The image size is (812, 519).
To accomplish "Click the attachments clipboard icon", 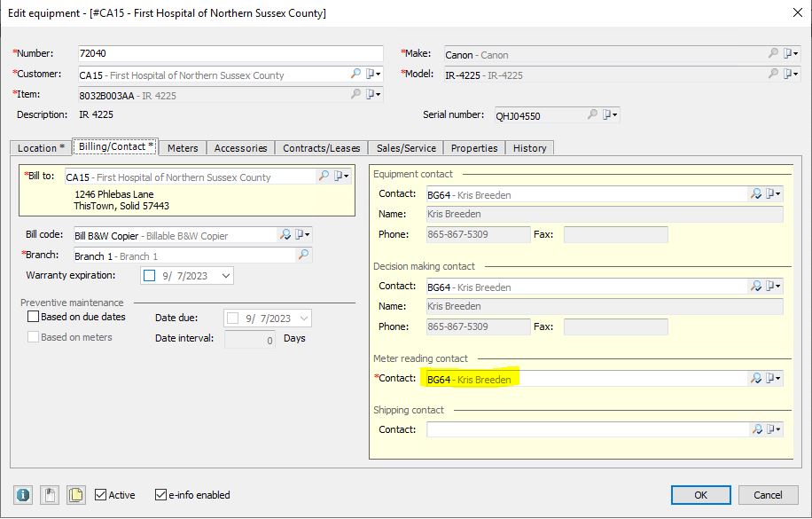I will coord(50,495).
